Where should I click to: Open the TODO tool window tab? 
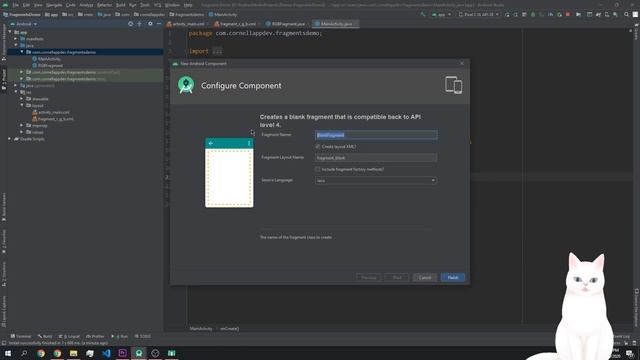[x=143, y=336]
